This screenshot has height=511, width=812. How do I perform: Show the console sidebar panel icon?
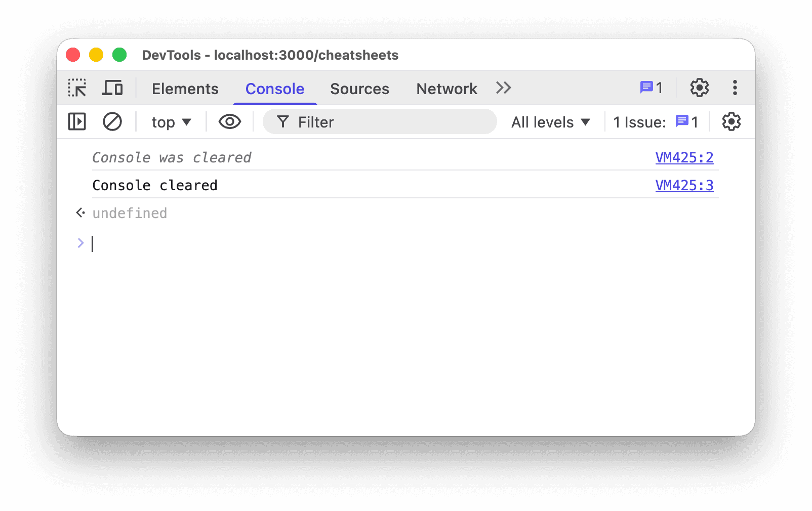(77, 122)
